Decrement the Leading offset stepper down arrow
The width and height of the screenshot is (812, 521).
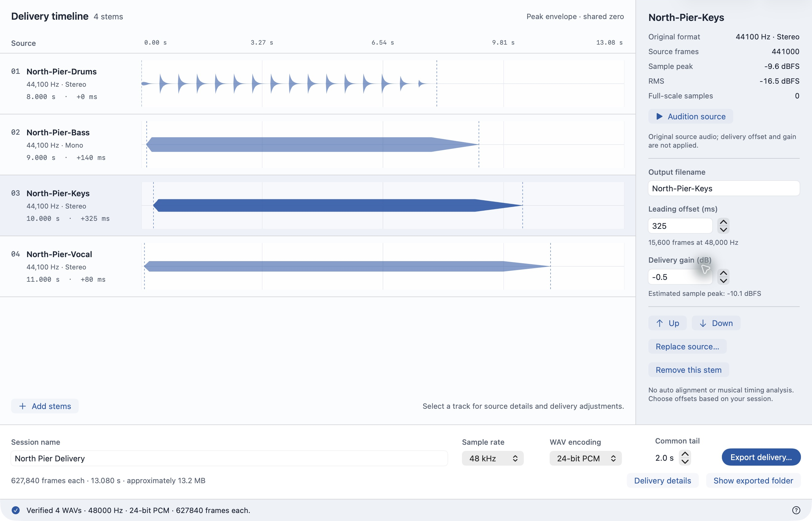pos(723,230)
